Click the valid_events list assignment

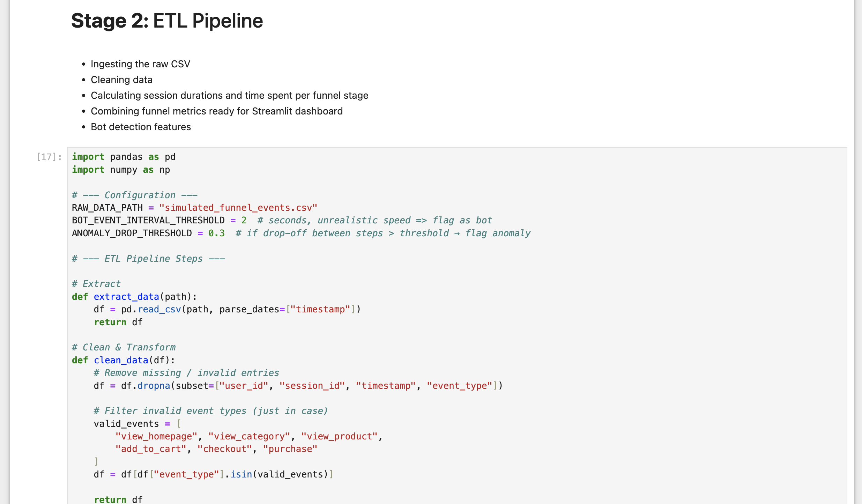click(126, 424)
